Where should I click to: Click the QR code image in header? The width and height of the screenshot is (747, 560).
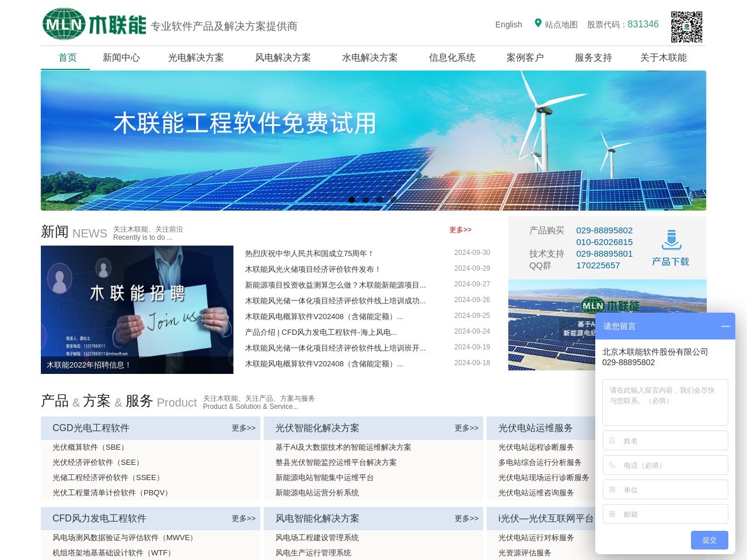[x=686, y=27]
